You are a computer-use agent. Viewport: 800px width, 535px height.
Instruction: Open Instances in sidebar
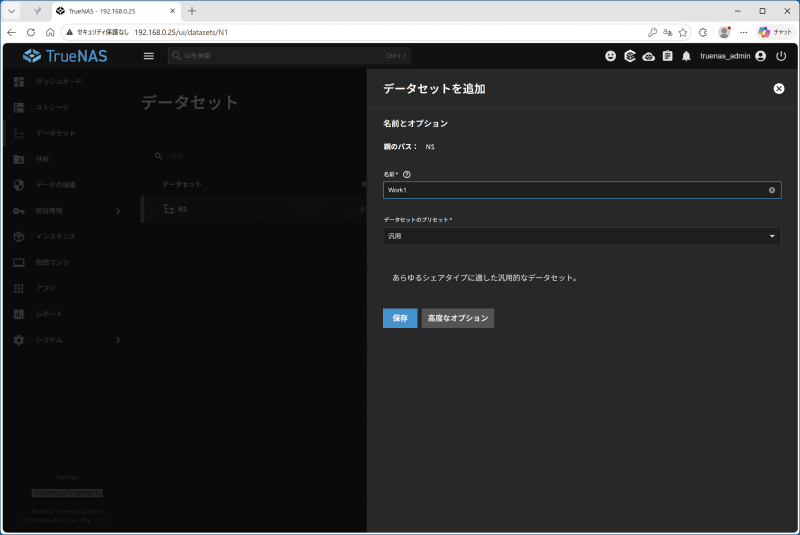click(56, 237)
